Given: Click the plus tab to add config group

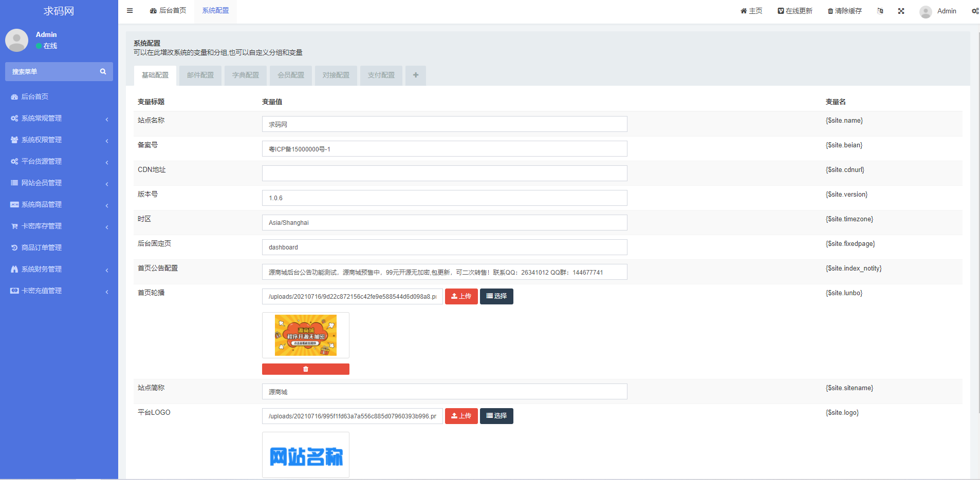Looking at the screenshot, I should (415, 75).
